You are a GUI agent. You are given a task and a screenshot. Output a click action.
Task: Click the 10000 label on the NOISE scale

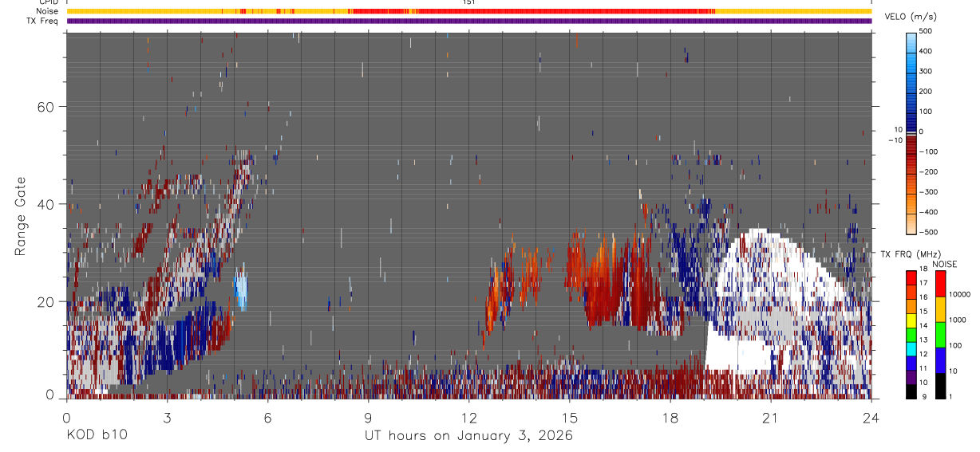[x=960, y=294]
